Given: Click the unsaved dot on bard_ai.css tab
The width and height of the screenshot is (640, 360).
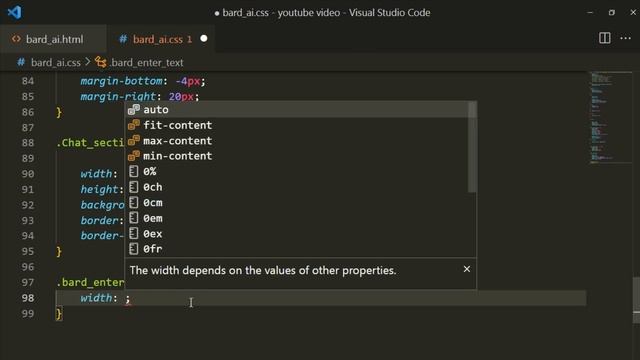Looking at the screenshot, I should (204, 38).
